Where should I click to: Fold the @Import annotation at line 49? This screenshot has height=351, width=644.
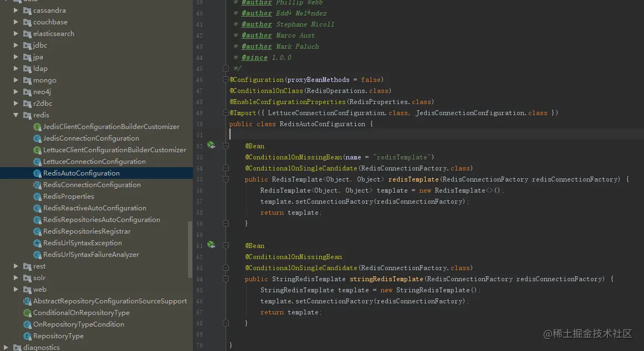pos(226,112)
